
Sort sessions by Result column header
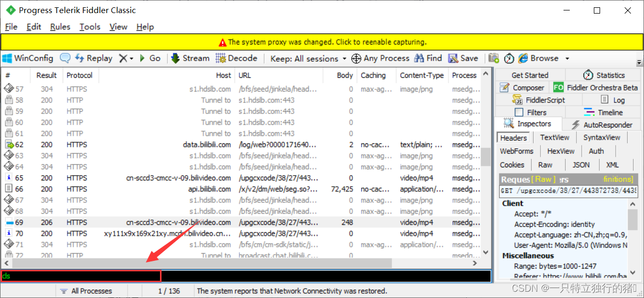[47, 75]
